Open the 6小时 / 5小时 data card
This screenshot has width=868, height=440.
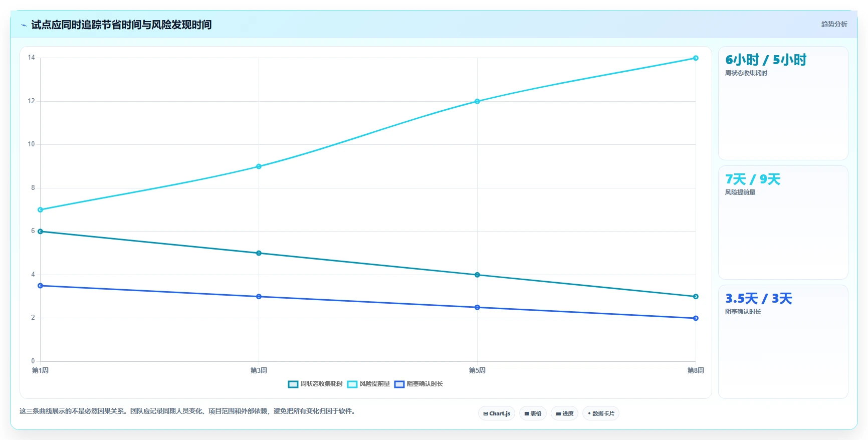coord(783,103)
